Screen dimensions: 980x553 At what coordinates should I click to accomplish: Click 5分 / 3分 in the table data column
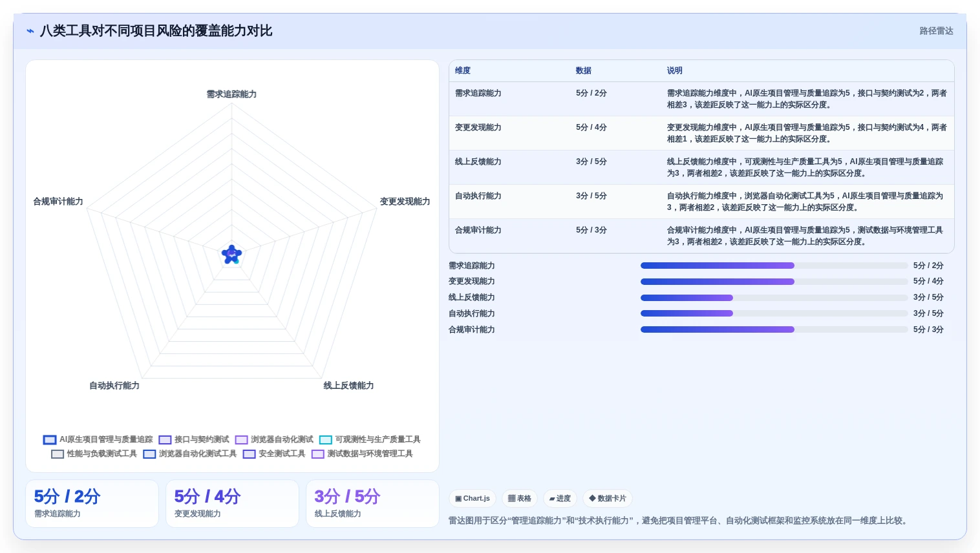[x=591, y=230]
